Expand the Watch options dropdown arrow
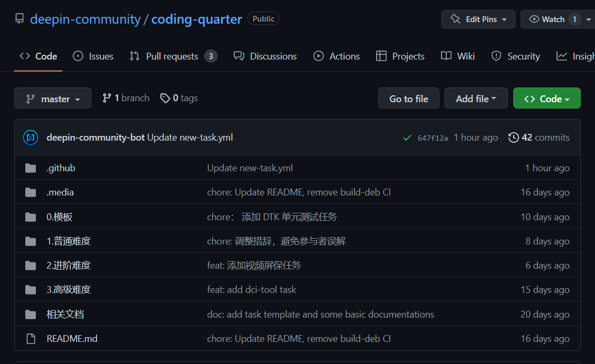 [589, 19]
